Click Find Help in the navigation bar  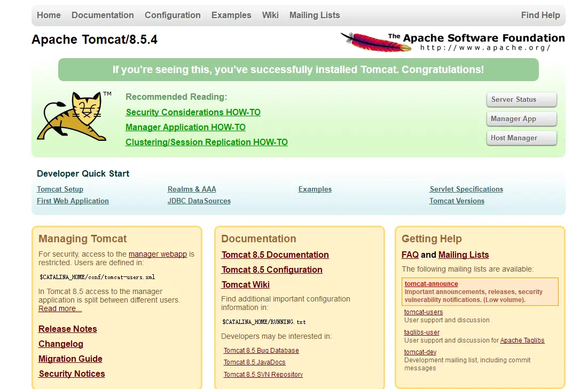(540, 15)
